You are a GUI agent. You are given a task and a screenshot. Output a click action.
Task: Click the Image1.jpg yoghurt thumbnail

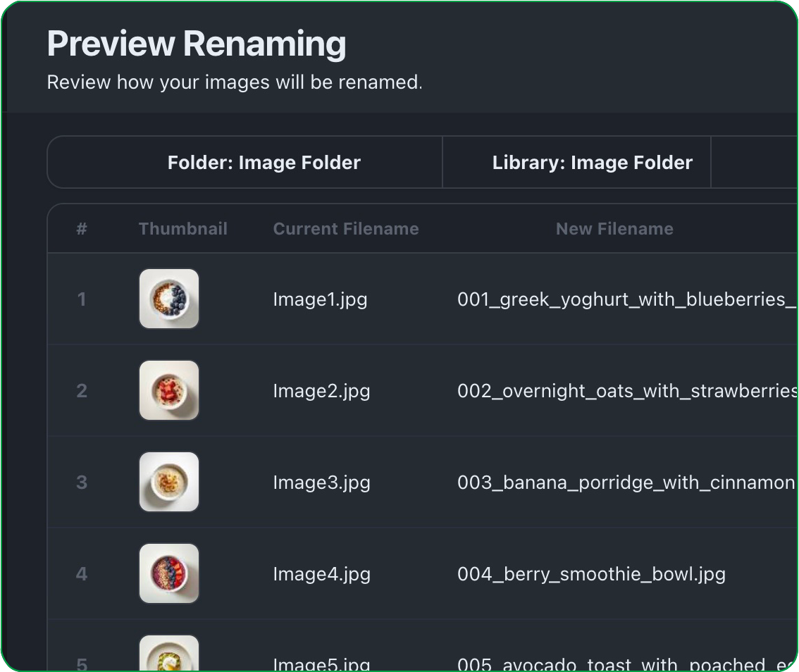coord(169,299)
